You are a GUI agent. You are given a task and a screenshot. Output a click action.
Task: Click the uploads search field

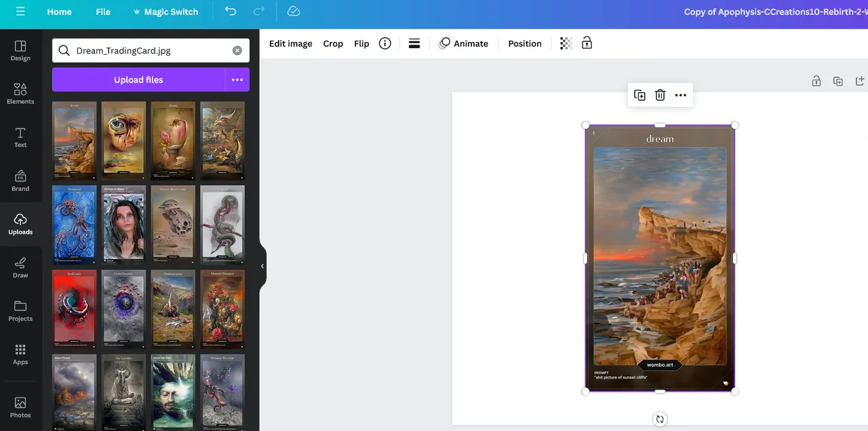click(151, 50)
